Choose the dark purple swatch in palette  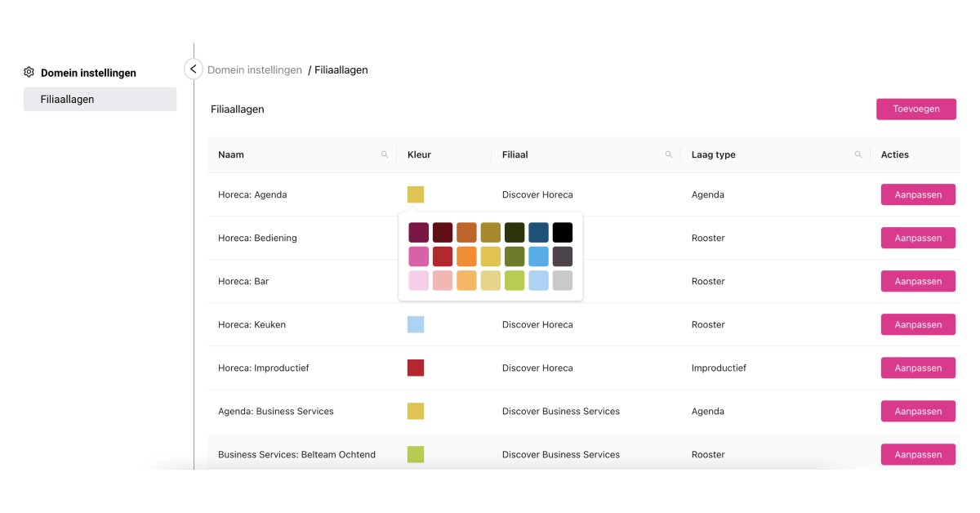click(418, 232)
